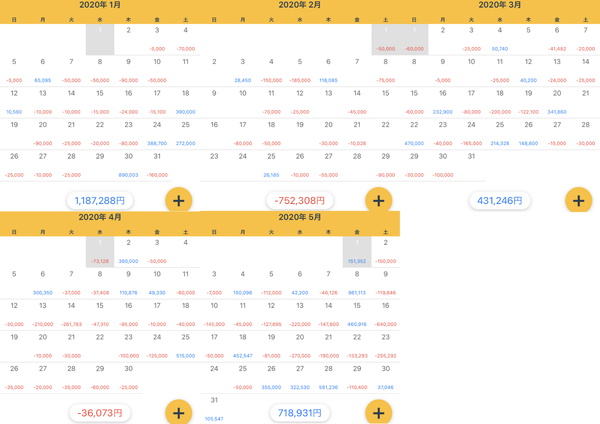Select the 2020年 1月 header
Image resolution: width=600 pixels, height=424 pixels.
pos(100,5)
